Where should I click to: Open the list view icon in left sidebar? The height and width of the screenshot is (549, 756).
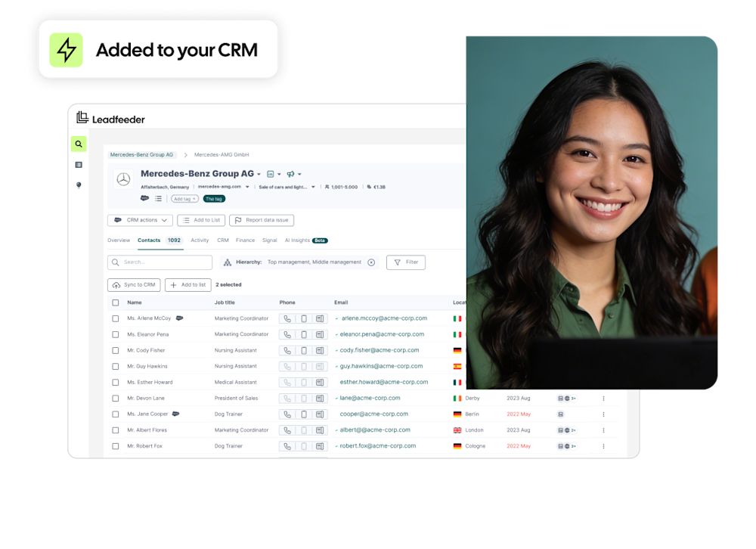pos(79,165)
